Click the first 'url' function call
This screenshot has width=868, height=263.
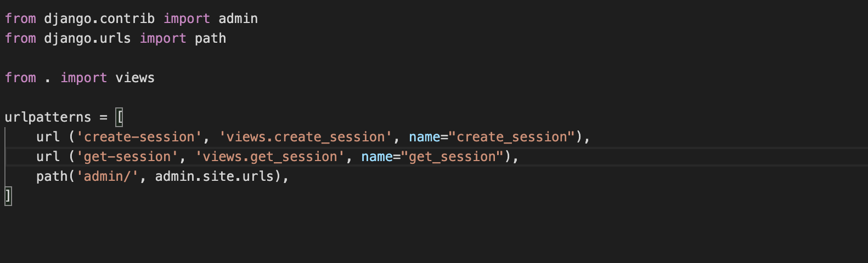point(48,137)
